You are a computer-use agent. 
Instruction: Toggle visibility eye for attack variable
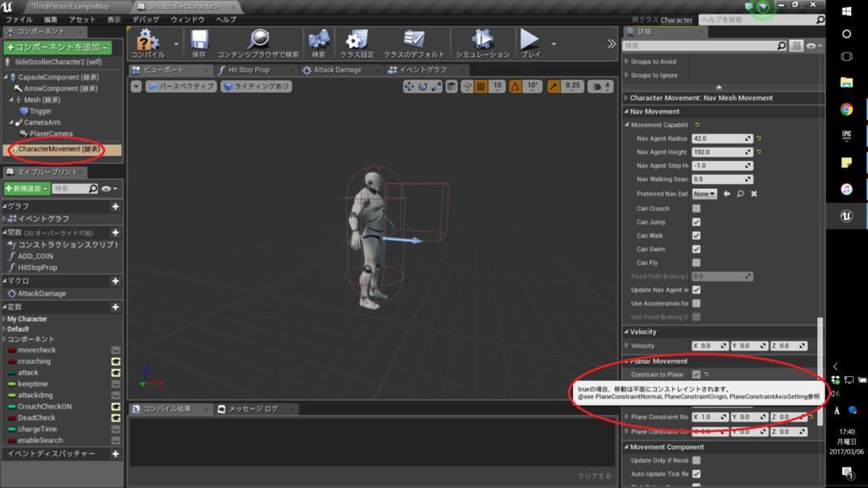pyautogui.click(x=115, y=373)
